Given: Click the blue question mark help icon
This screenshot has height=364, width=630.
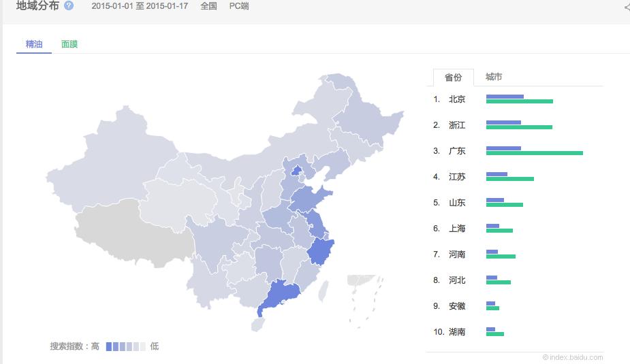Looking at the screenshot, I should coord(69,5).
